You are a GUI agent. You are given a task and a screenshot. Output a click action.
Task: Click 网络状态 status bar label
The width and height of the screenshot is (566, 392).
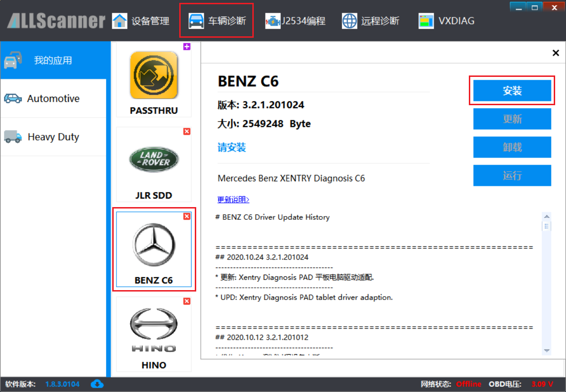(x=436, y=384)
